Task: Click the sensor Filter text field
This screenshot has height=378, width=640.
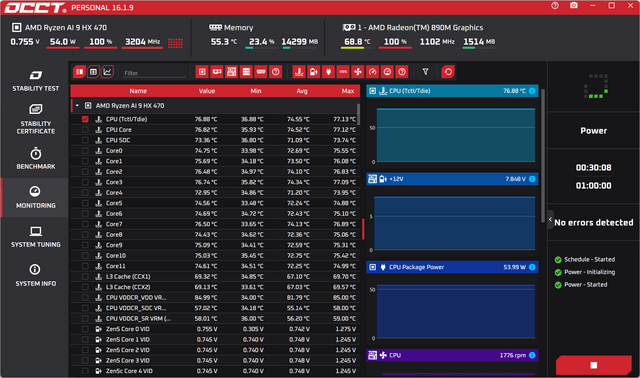Action: 154,73
